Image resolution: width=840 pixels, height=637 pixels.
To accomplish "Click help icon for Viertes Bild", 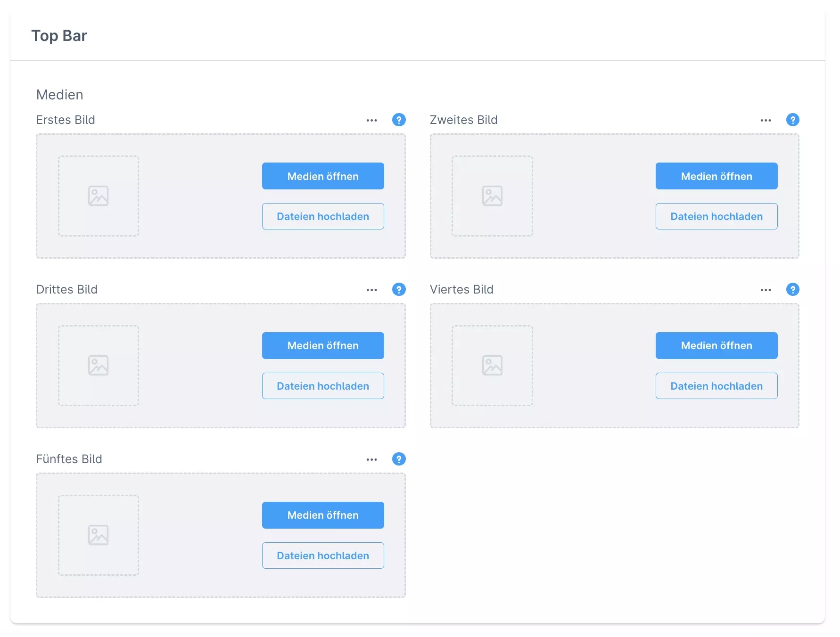I will pos(792,290).
